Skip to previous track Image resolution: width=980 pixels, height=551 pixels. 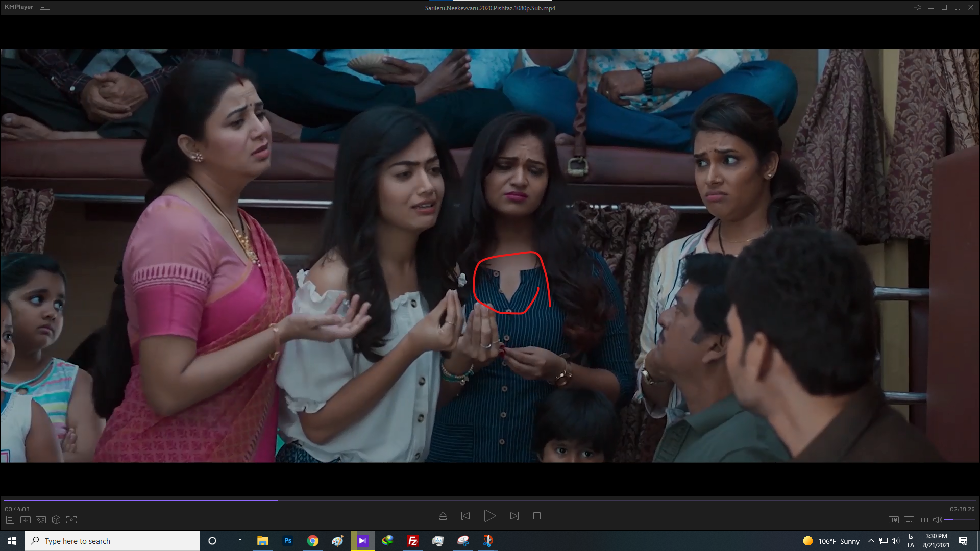465,516
